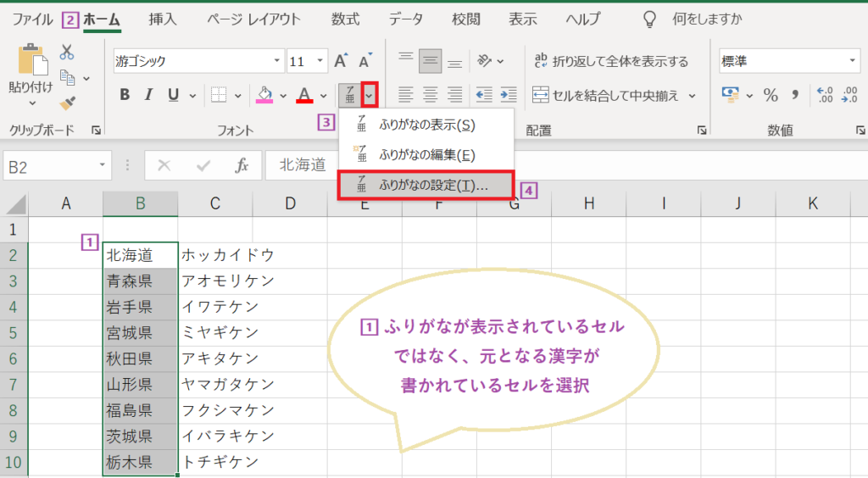Image resolution: width=868 pixels, height=478 pixels.
Task: Click the furigana (phonetic guide) button
Action: 349,95
